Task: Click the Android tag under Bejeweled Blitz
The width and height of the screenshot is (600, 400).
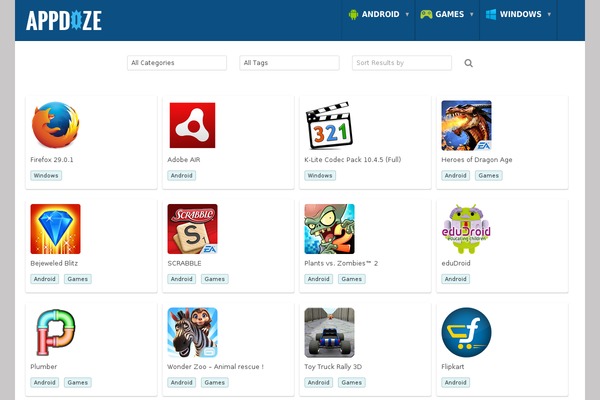Action: pos(44,279)
